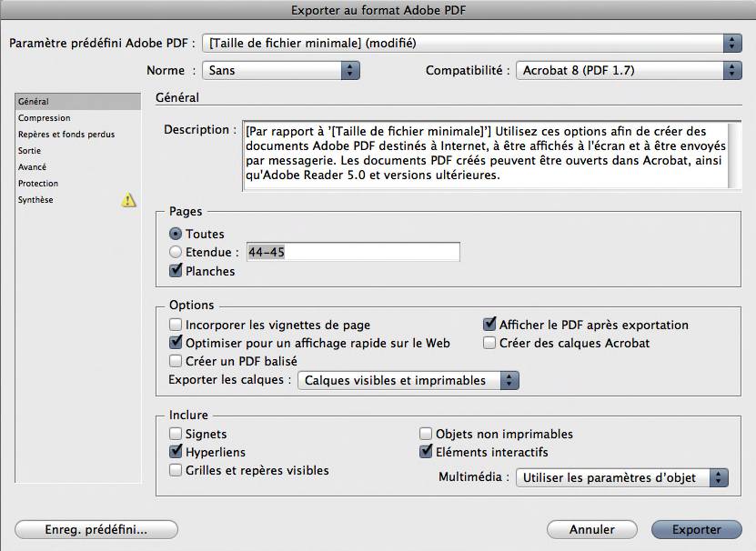Click the Etendue page range field
This screenshot has height=551, width=756.
pyautogui.click(x=353, y=252)
